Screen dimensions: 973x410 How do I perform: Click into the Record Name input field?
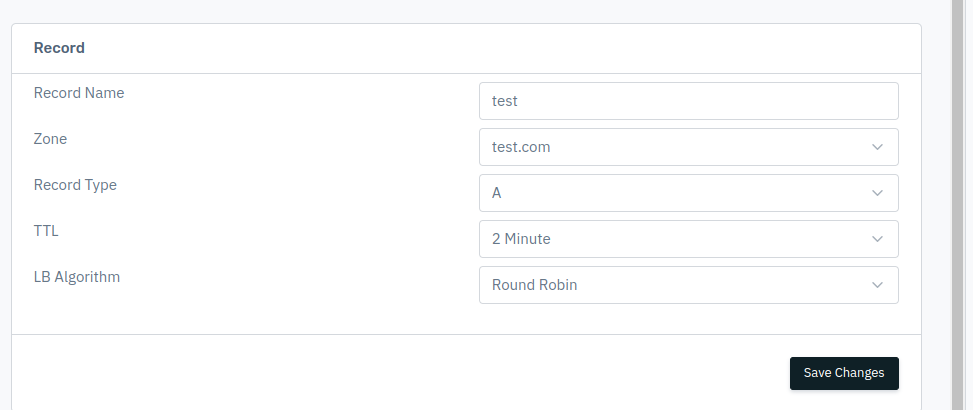pyautogui.click(x=688, y=101)
